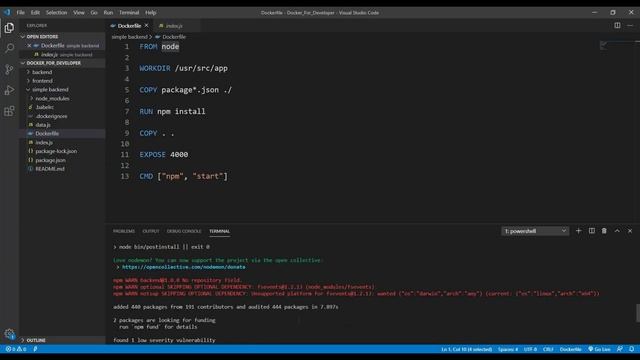Close Dockerfile in Open Editors list

point(29,46)
